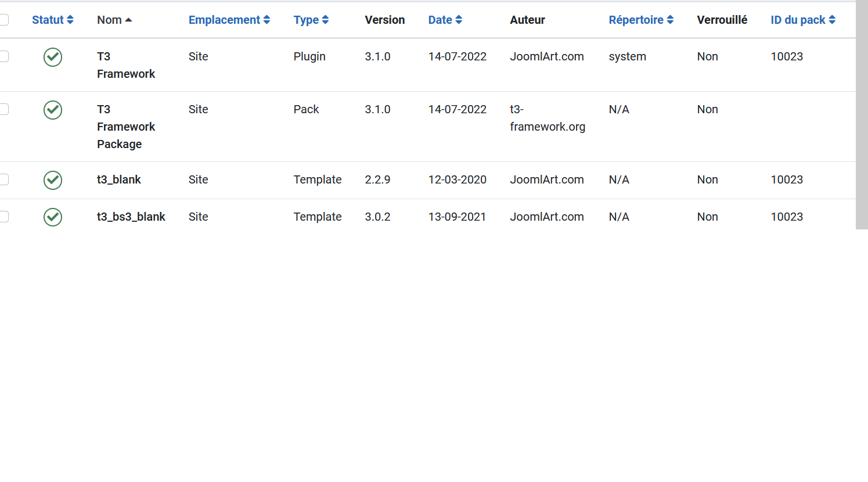Click the Statut column header link
868x482 pixels.
[48, 20]
